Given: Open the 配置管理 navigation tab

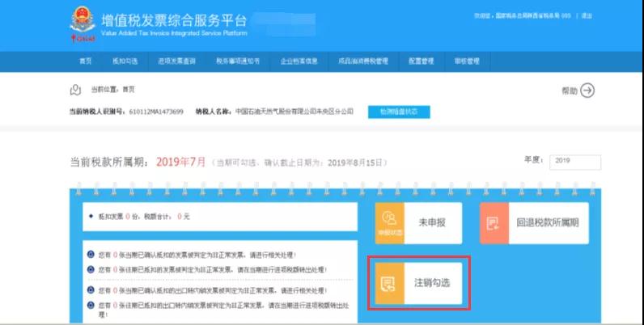Looking at the screenshot, I should [421, 61].
